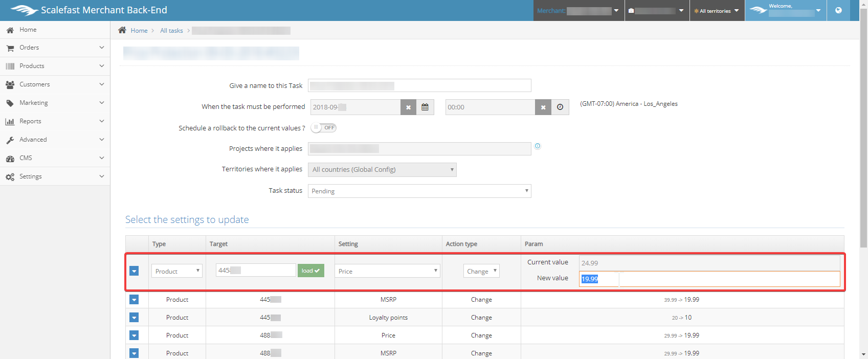Clear the task date with X icon
Image resolution: width=868 pixels, height=359 pixels.
coord(408,107)
